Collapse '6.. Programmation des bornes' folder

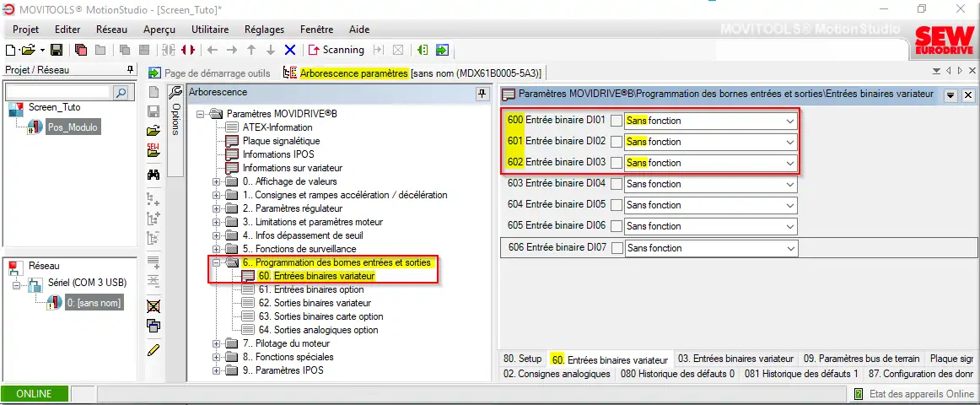(x=217, y=262)
